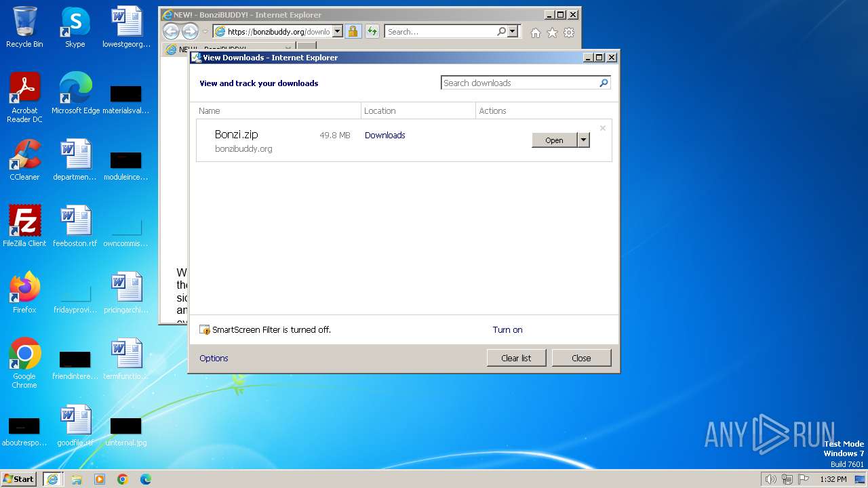Focus the Search downloads input field
The height and width of the screenshot is (488, 868).
coord(519,83)
